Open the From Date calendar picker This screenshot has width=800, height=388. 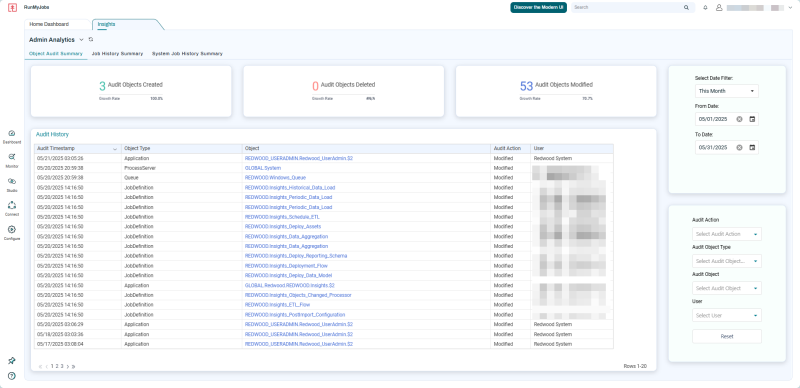pyautogui.click(x=752, y=119)
